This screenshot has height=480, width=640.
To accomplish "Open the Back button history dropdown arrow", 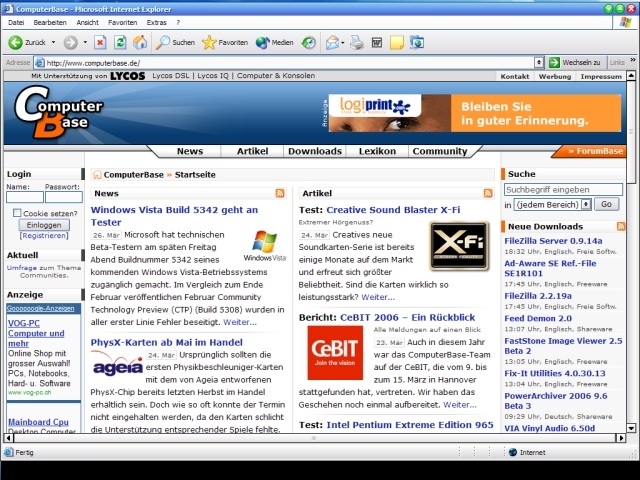I will tap(53, 42).
